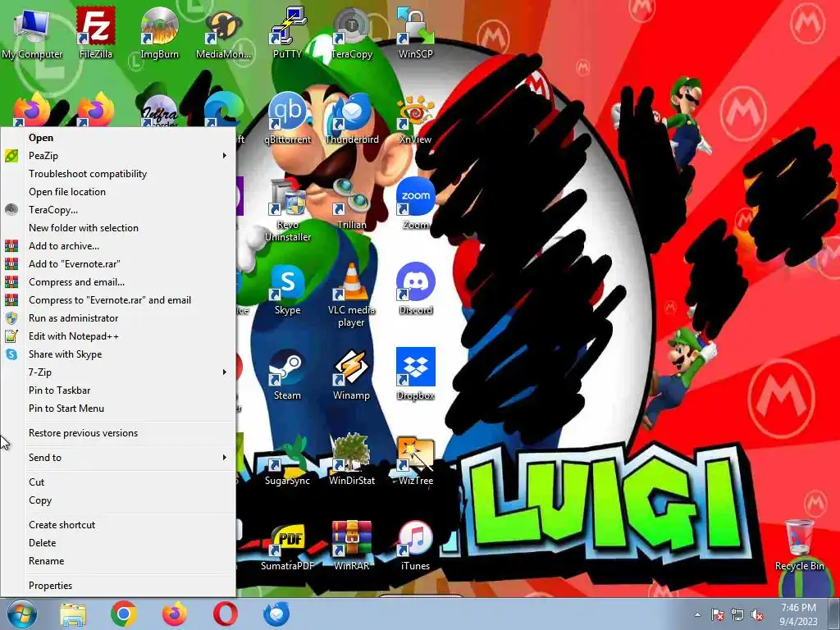Launch Firefox from the taskbar

pos(175,614)
